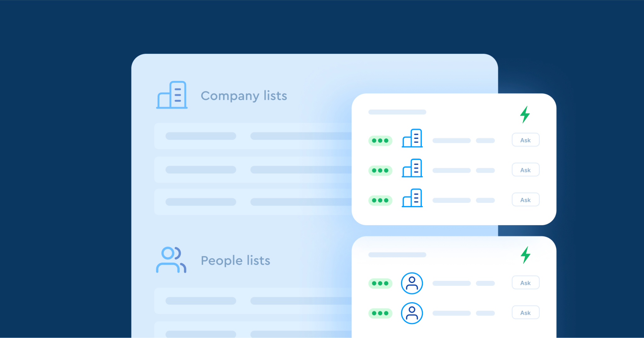The height and width of the screenshot is (338, 644).
Task: Select the second person avatar icon in the people card
Action: (412, 313)
